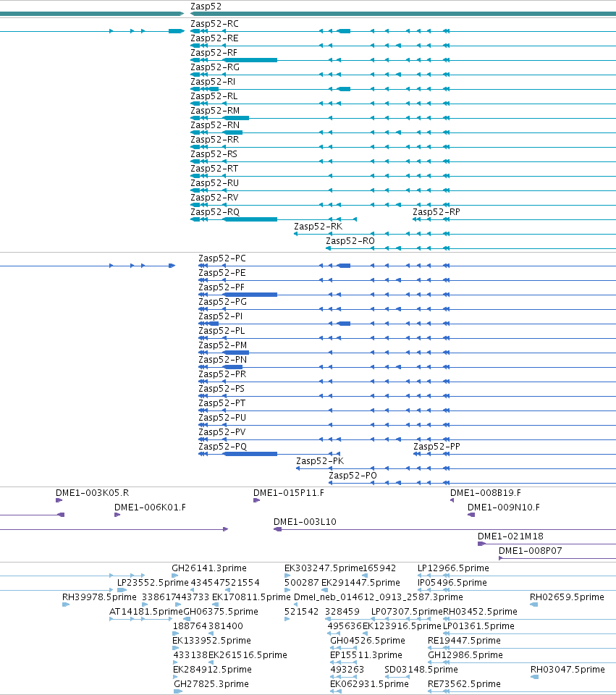Click the DME1-008B19.F clone label

(486, 493)
